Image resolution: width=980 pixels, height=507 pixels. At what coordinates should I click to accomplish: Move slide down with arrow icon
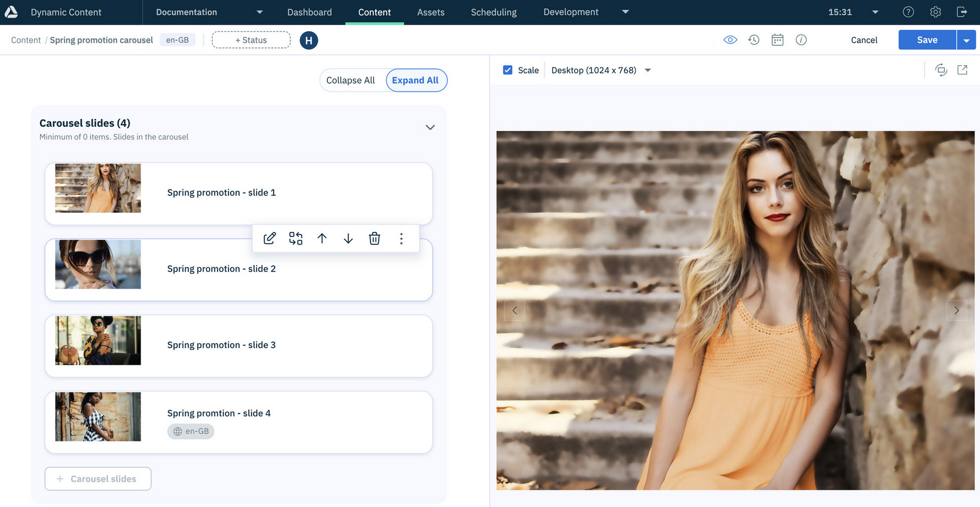click(x=348, y=238)
